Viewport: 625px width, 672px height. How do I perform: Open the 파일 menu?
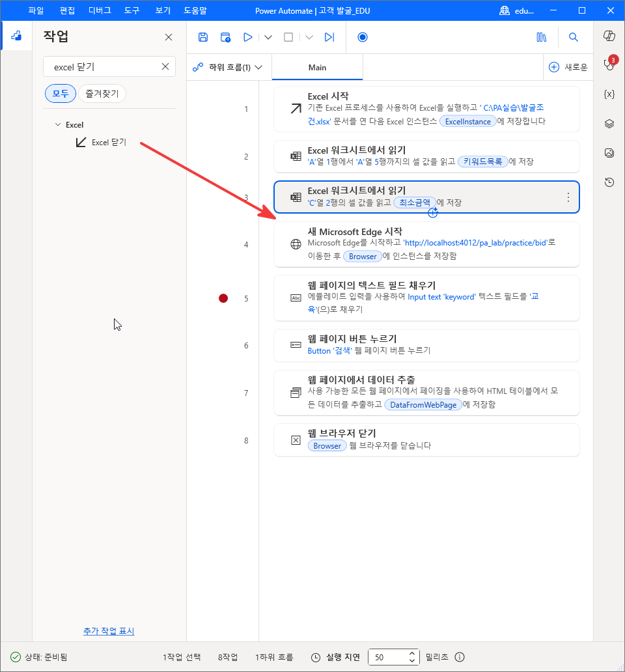pyautogui.click(x=36, y=10)
